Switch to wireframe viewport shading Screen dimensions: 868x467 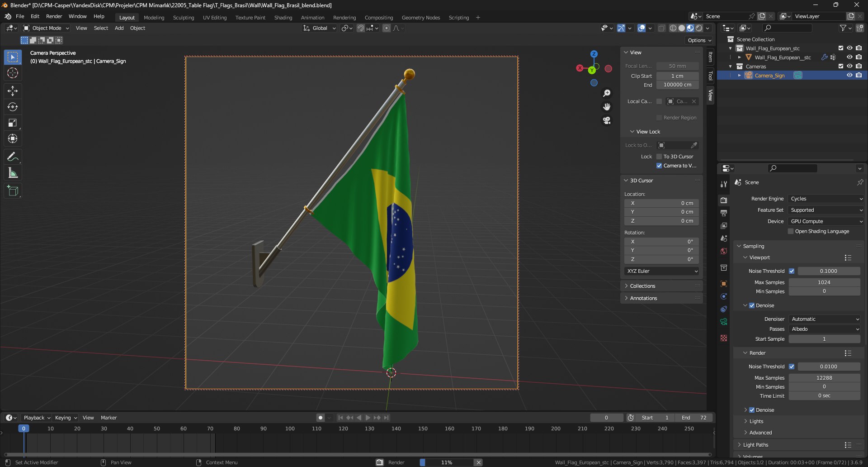pyautogui.click(x=673, y=28)
